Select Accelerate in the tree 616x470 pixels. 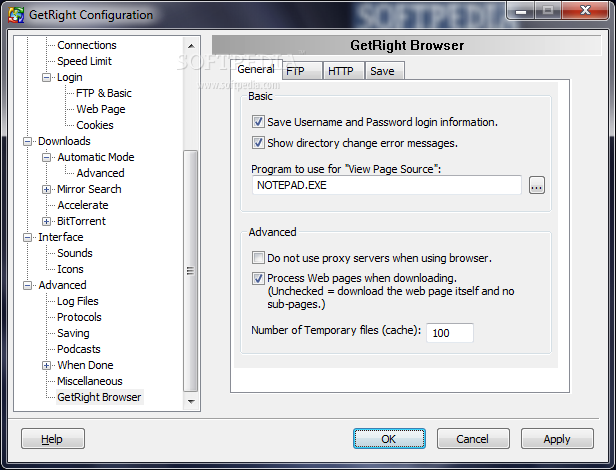point(83,205)
